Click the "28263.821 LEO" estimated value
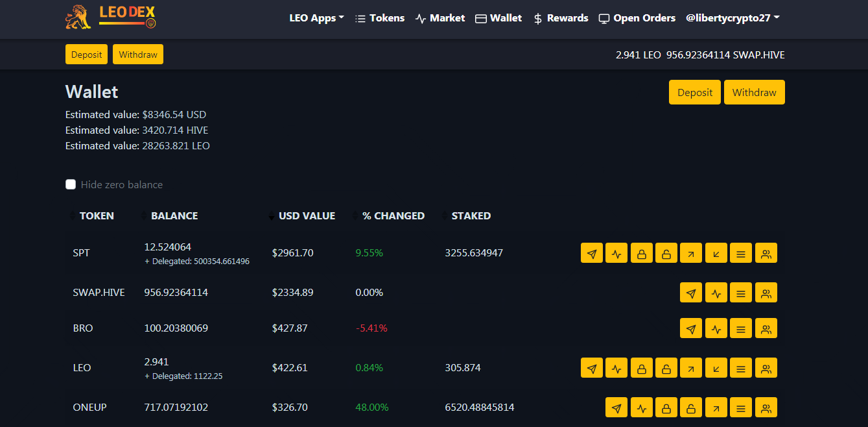Screen dimensions: 868x427 [x=176, y=146]
